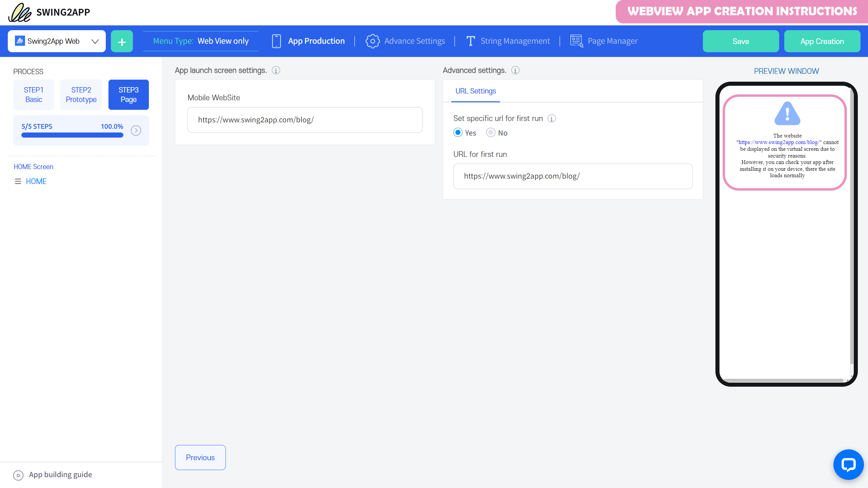868x488 pixels.
Task: Go to STEP2 Prototype
Action: click(x=81, y=95)
